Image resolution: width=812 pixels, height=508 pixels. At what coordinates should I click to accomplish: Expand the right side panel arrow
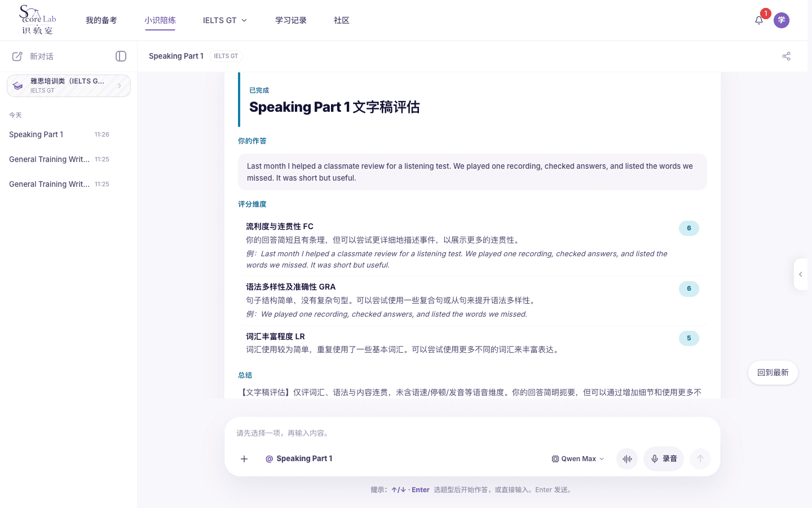pyautogui.click(x=800, y=274)
